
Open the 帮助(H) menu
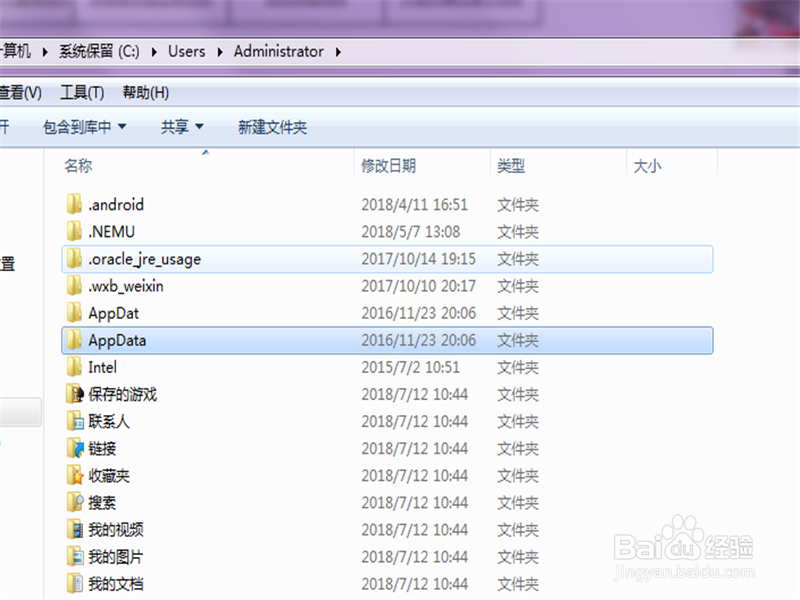click(x=145, y=92)
